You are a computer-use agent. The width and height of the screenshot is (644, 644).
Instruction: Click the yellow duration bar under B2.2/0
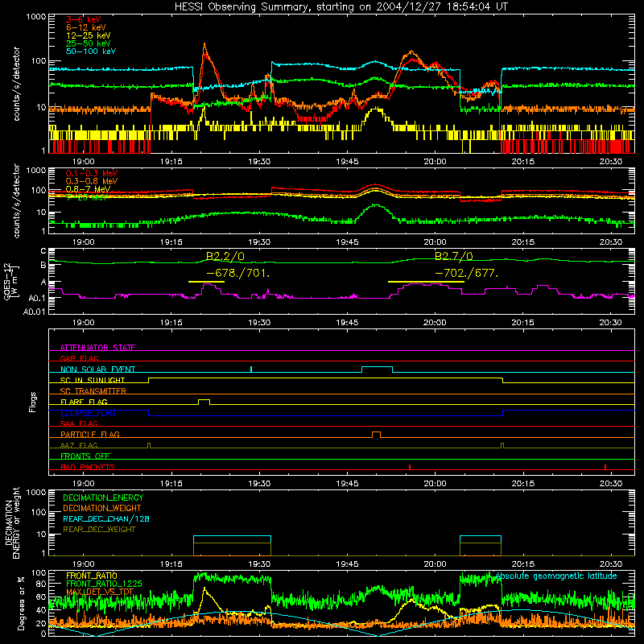(206, 282)
